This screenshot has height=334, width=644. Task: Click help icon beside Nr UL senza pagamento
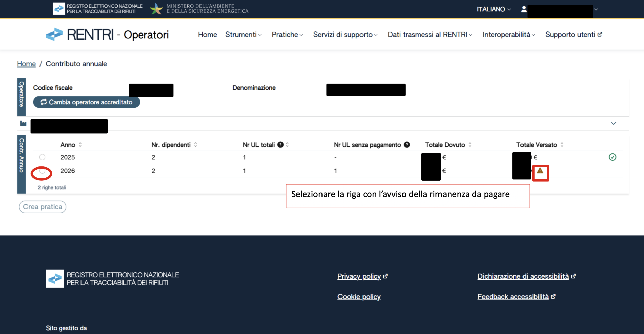click(x=407, y=145)
